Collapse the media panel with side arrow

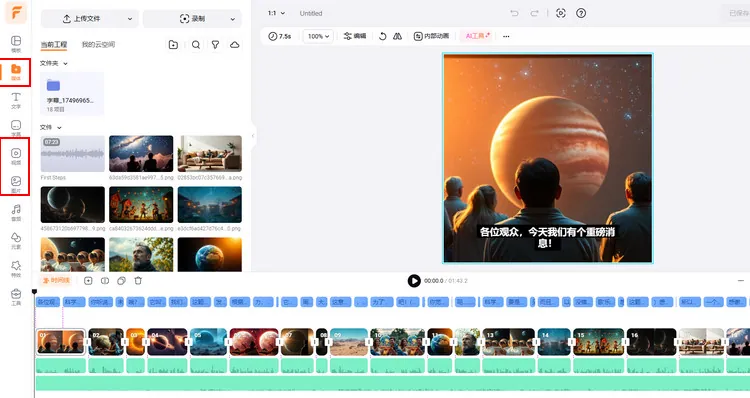(x=253, y=135)
